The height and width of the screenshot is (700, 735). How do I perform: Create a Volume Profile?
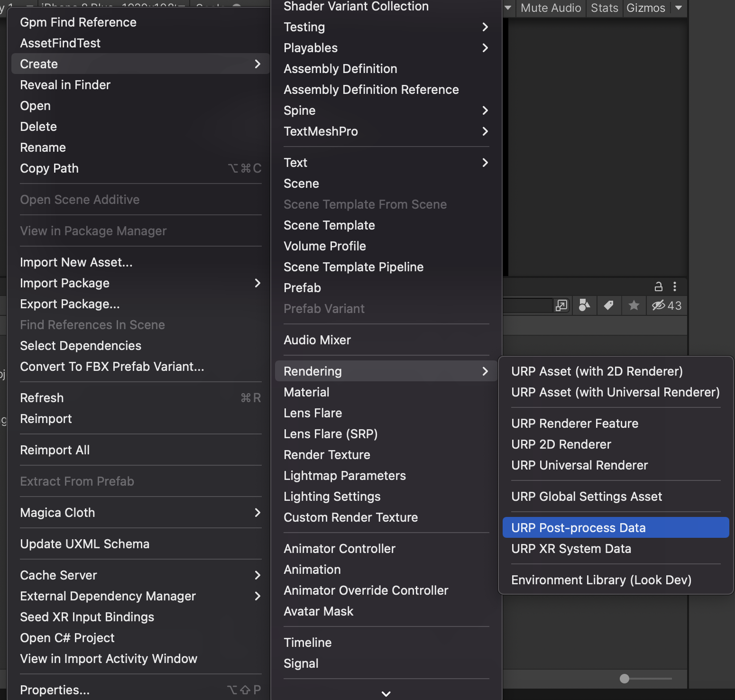pos(386,246)
